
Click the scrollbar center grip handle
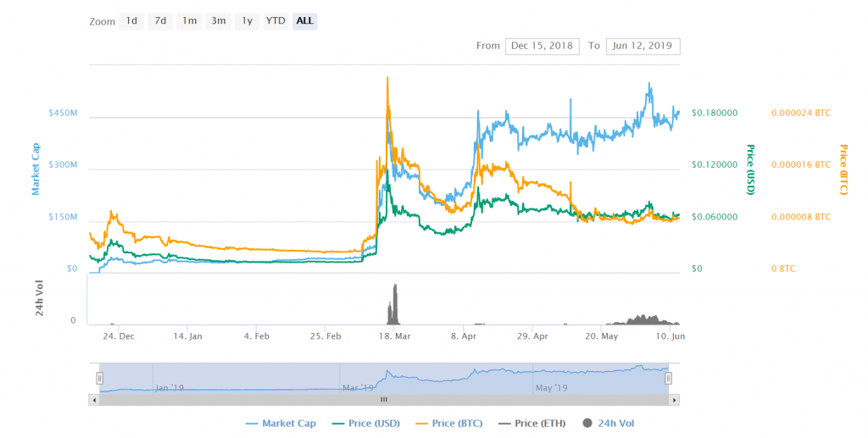pos(383,399)
